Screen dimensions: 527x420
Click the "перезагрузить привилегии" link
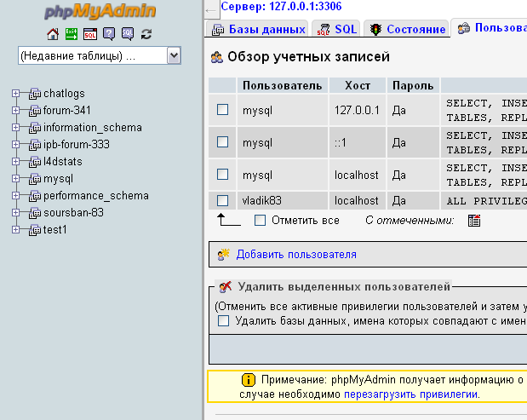click(x=411, y=394)
